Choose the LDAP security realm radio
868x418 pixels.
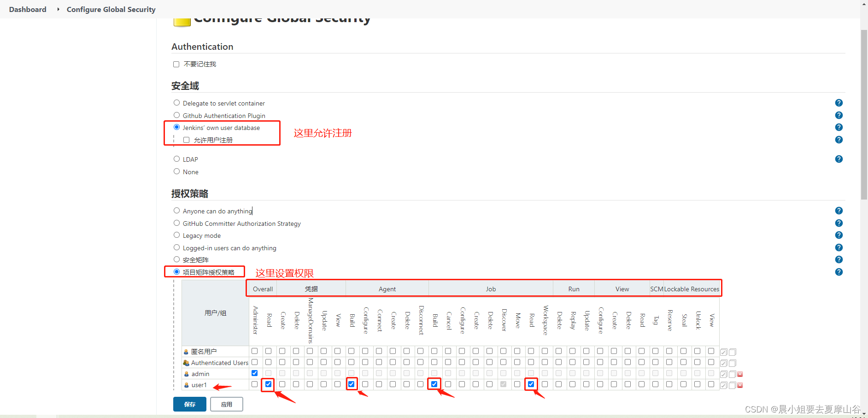176,159
